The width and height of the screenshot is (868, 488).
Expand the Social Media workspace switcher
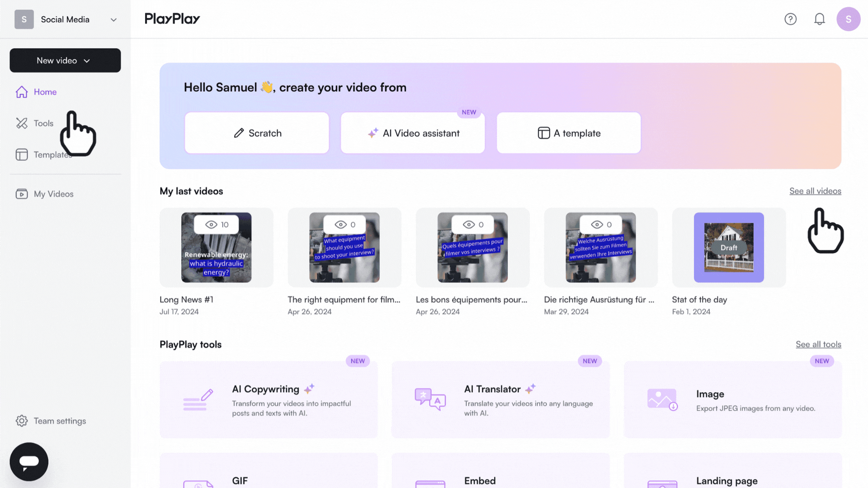(x=113, y=19)
